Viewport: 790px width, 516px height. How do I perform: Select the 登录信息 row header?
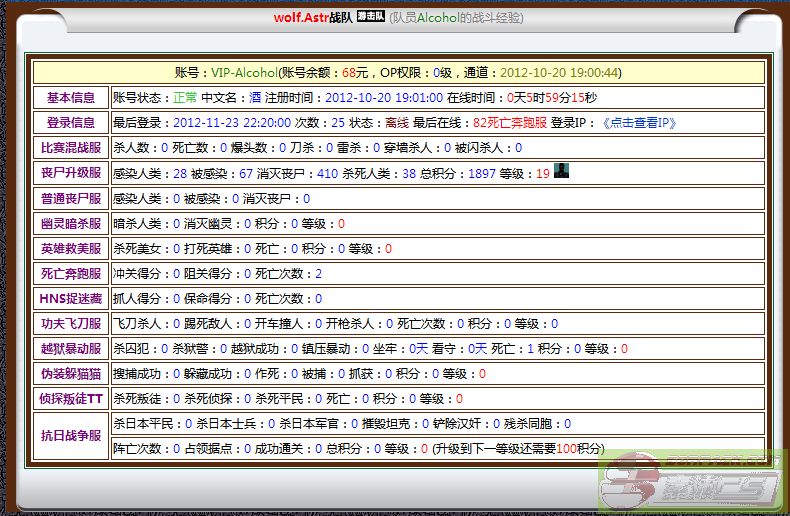[71, 123]
